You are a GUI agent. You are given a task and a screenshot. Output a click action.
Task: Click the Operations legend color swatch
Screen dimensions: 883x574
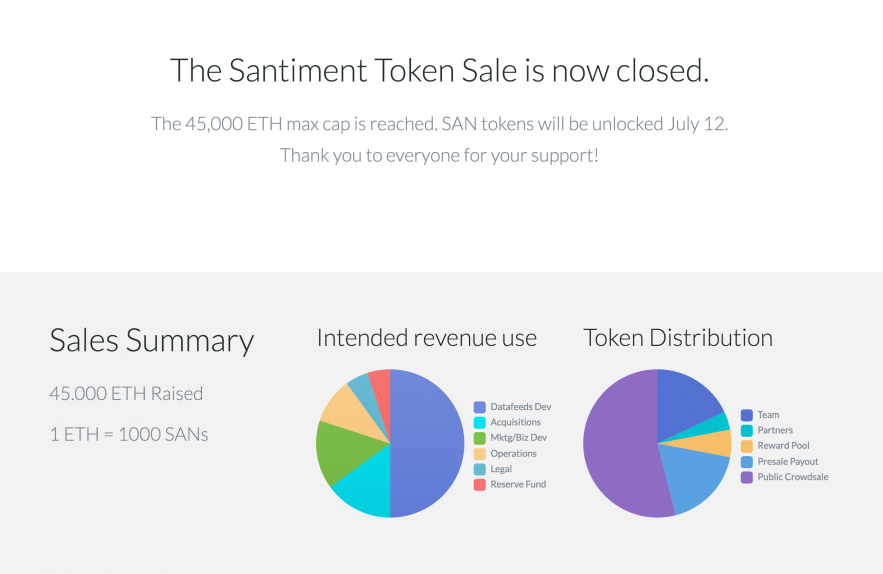480,454
